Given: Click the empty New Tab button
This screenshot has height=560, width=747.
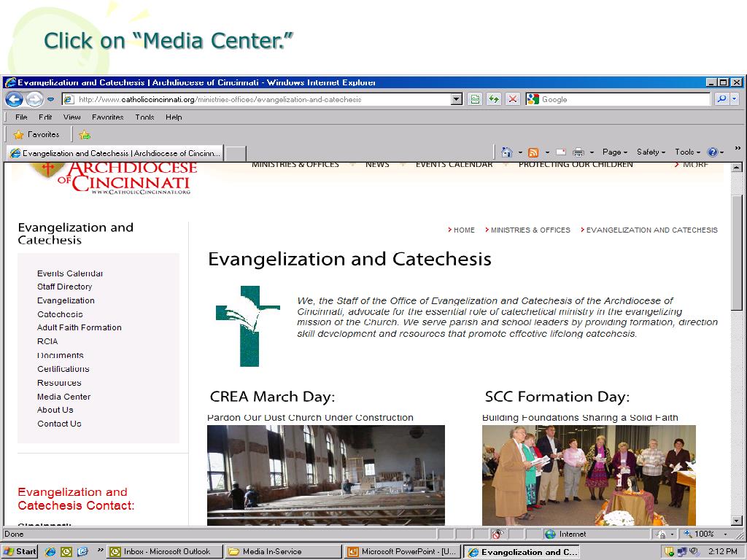Looking at the screenshot, I should coord(236,154).
